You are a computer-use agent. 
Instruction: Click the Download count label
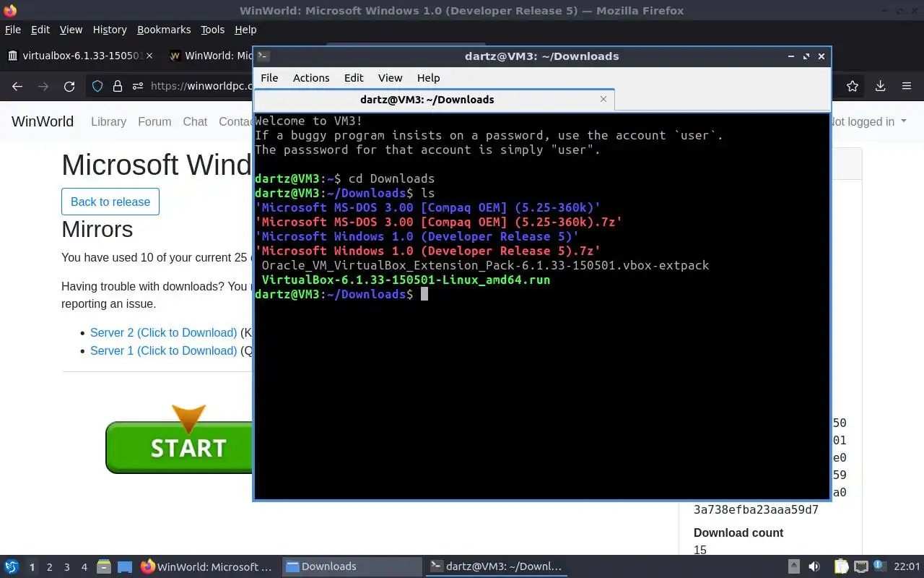pos(738,532)
